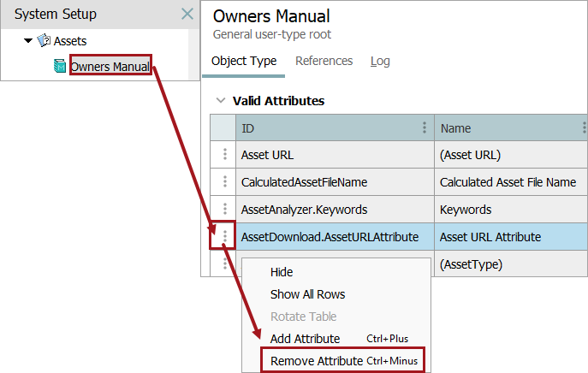Close the System Setup panel
Viewport: 588px width, 373px height.
click(x=187, y=14)
